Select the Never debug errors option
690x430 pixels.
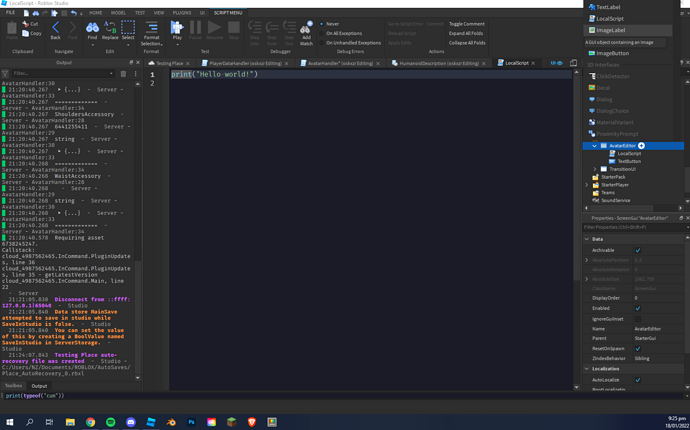tap(332, 24)
